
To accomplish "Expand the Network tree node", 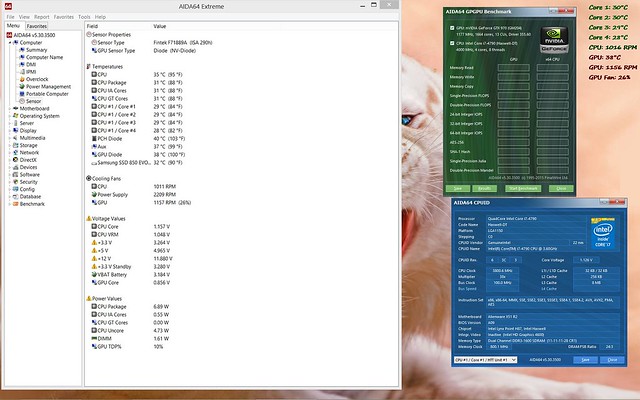I will click(10, 153).
